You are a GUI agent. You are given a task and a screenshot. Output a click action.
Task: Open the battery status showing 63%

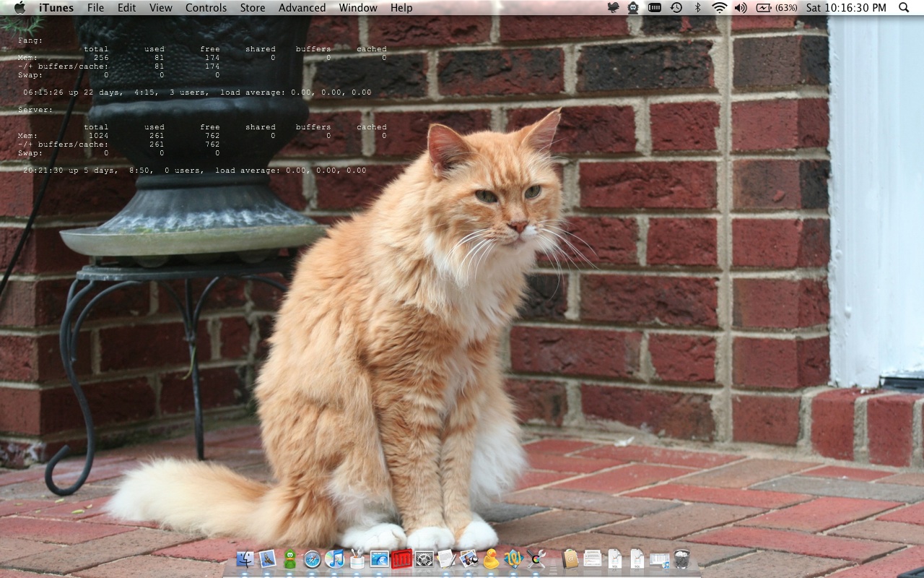point(777,7)
